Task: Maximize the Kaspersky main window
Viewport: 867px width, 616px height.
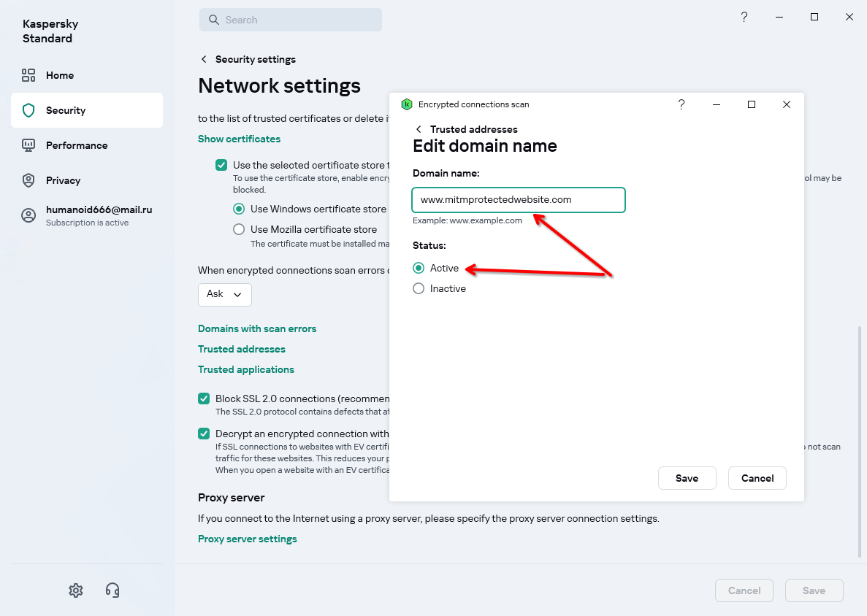Action: (814, 17)
